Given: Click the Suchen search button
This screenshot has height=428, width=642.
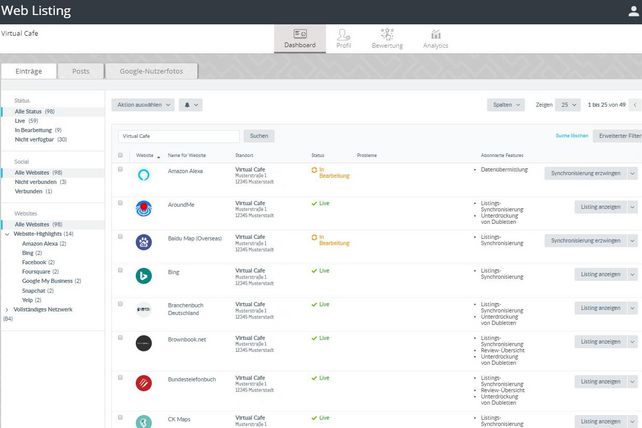Looking at the screenshot, I should click(x=258, y=135).
